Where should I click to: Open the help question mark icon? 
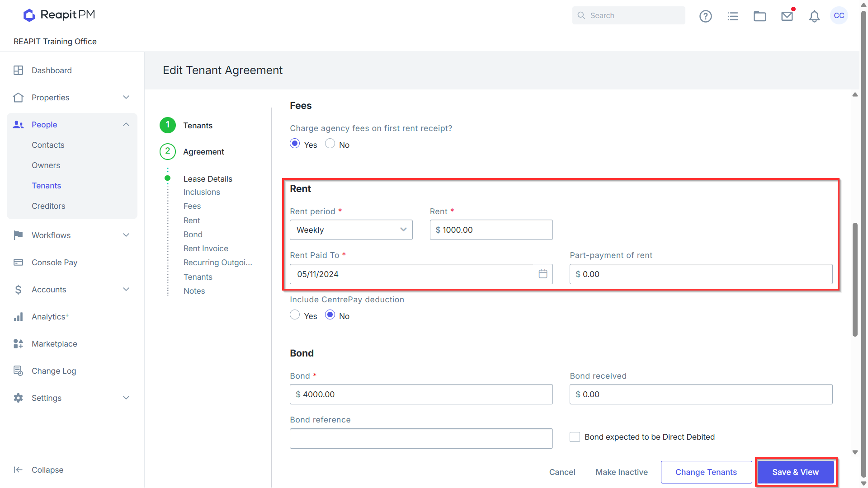click(705, 16)
